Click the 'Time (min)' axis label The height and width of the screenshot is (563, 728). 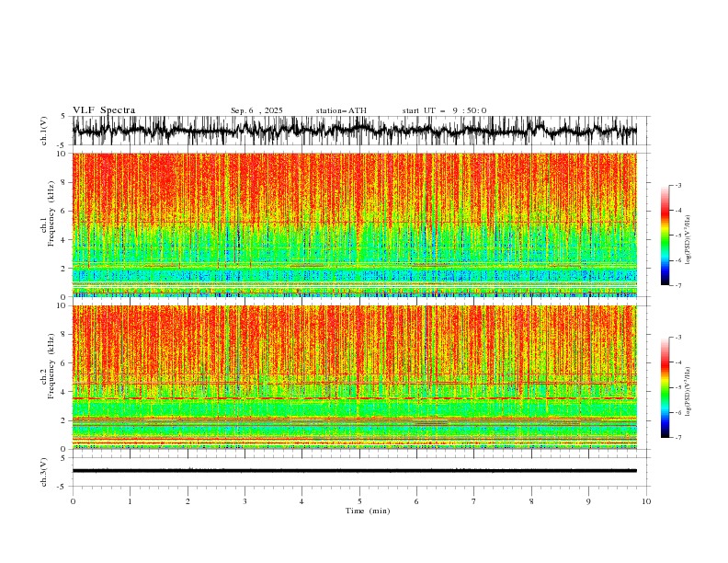(x=368, y=511)
